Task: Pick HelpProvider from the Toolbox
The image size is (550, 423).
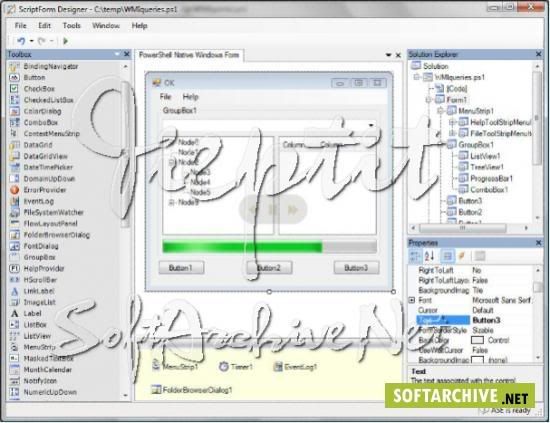Action: [44, 268]
